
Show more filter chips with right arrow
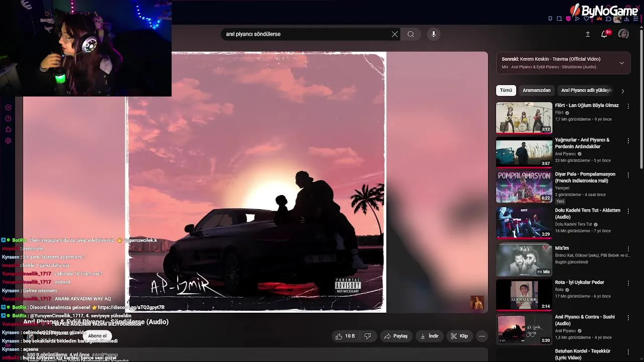(x=622, y=91)
